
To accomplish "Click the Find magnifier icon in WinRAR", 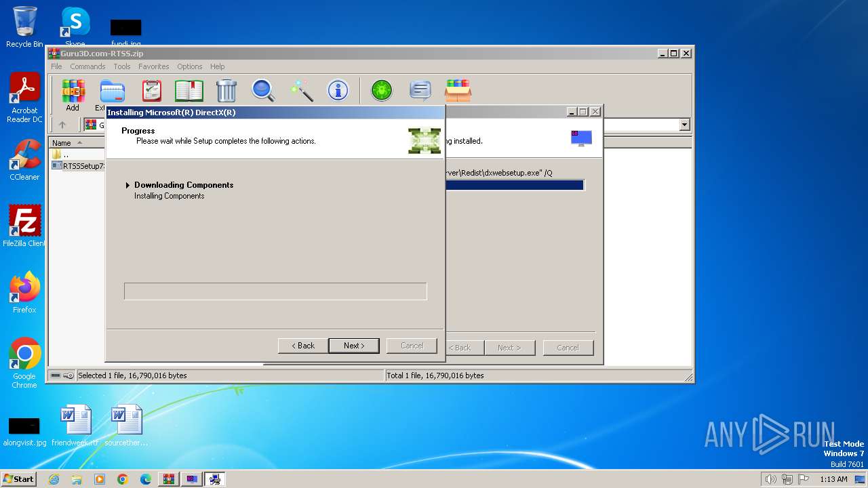I will (263, 90).
